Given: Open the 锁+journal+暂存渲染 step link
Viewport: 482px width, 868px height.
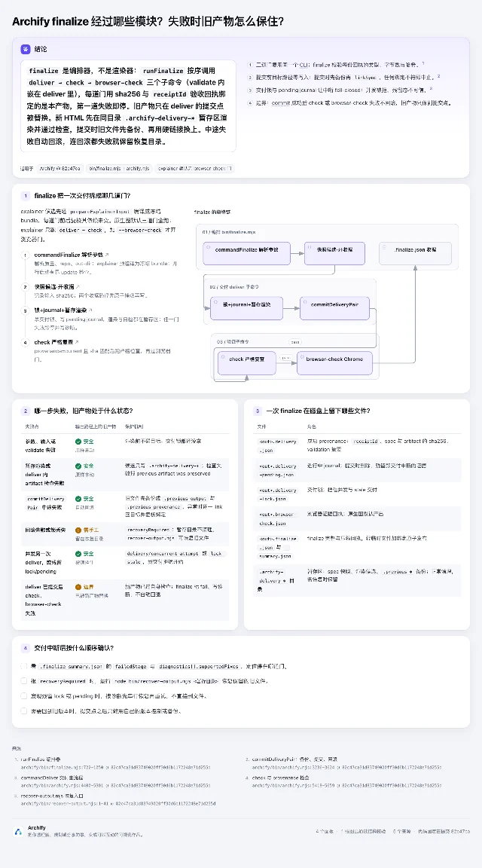Looking at the screenshot, I should pyautogui.click(x=63, y=310).
